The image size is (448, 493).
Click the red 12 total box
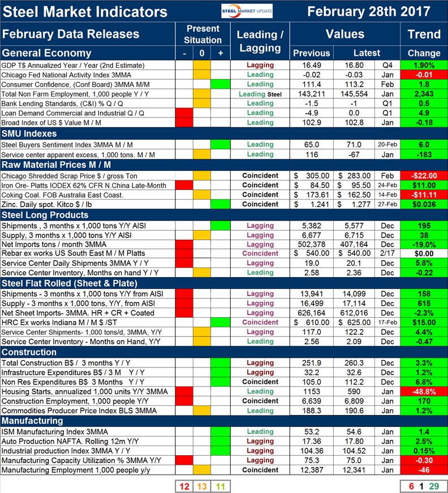[x=184, y=485]
